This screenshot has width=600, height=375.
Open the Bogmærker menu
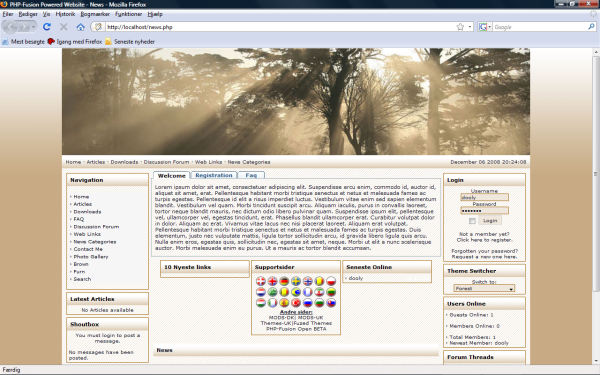click(x=95, y=14)
